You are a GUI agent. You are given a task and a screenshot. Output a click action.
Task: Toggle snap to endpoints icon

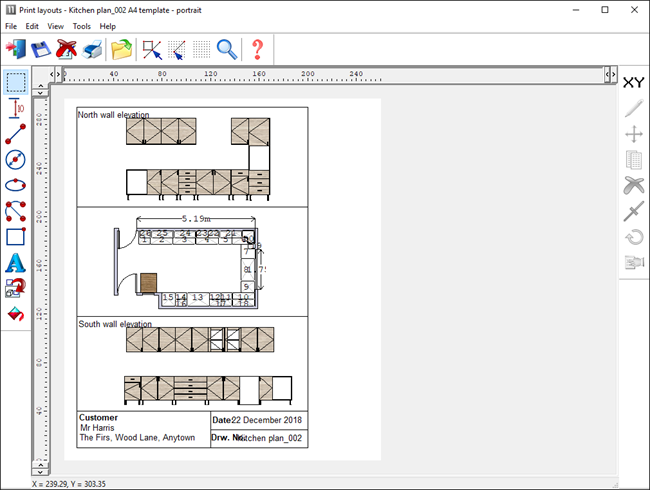pyautogui.click(x=151, y=48)
